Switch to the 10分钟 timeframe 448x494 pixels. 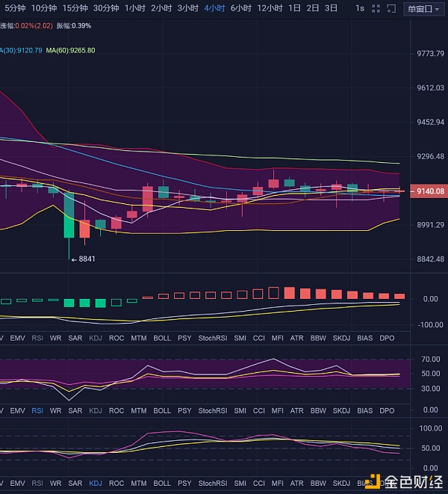pos(44,8)
